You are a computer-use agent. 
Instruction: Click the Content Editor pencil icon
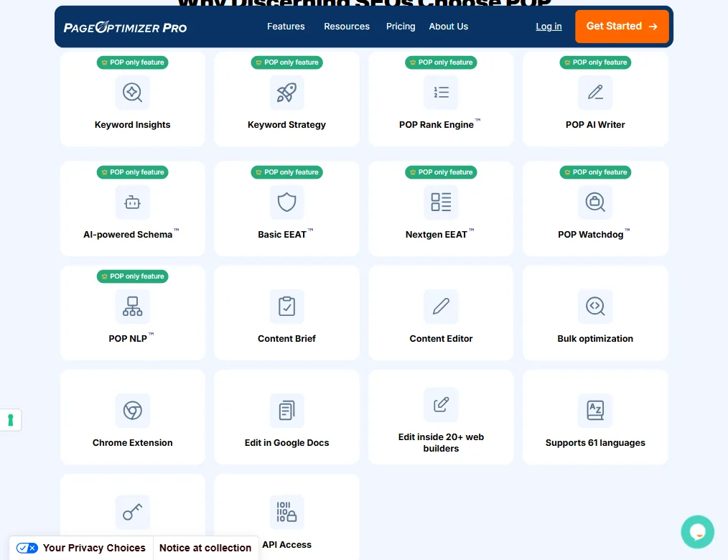tap(441, 307)
